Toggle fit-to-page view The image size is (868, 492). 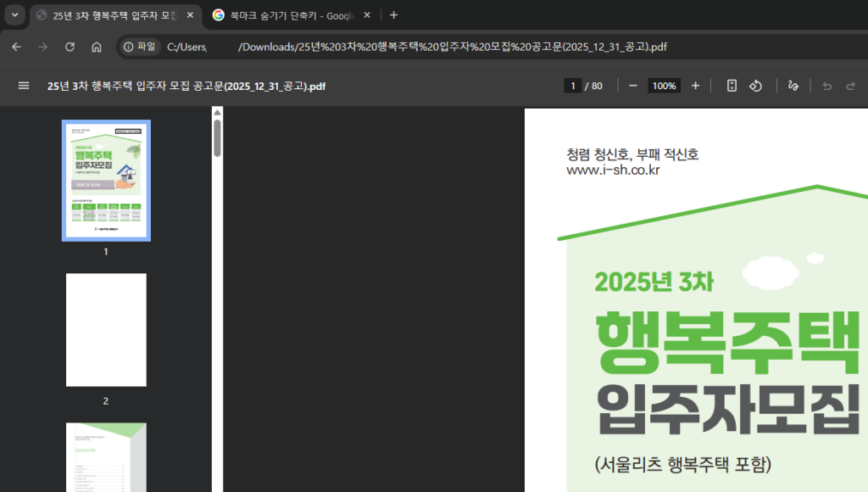tap(732, 86)
